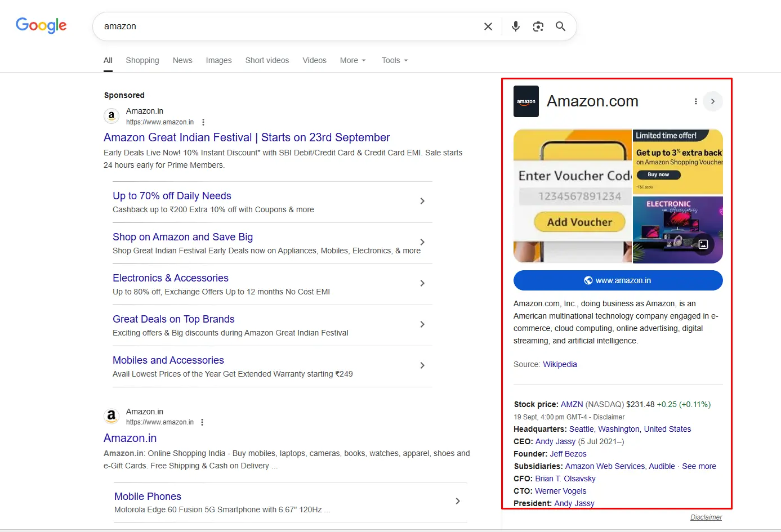The height and width of the screenshot is (532, 781).
Task: Click the Amazon.in favicon in sponsored result
Action: click(111, 116)
